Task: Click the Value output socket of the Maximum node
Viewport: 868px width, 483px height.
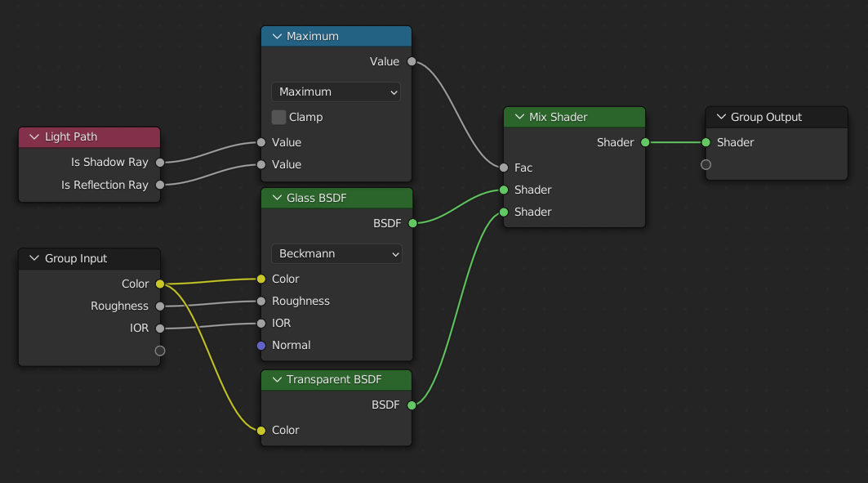Action: [x=412, y=60]
